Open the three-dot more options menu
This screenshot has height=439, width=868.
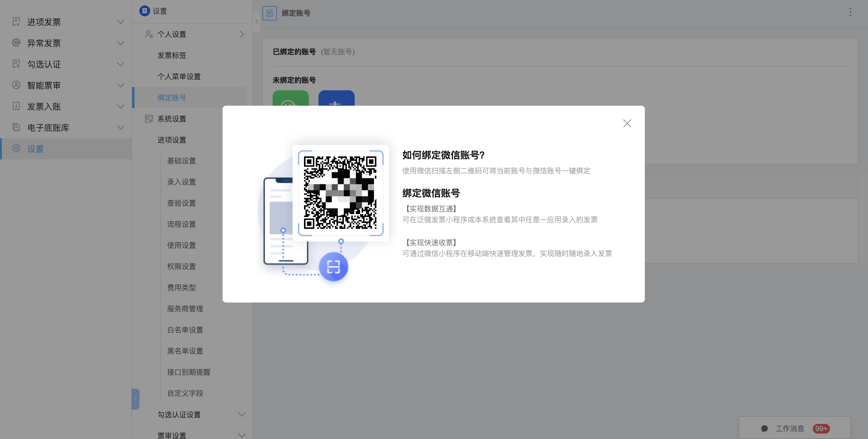pyautogui.click(x=850, y=12)
